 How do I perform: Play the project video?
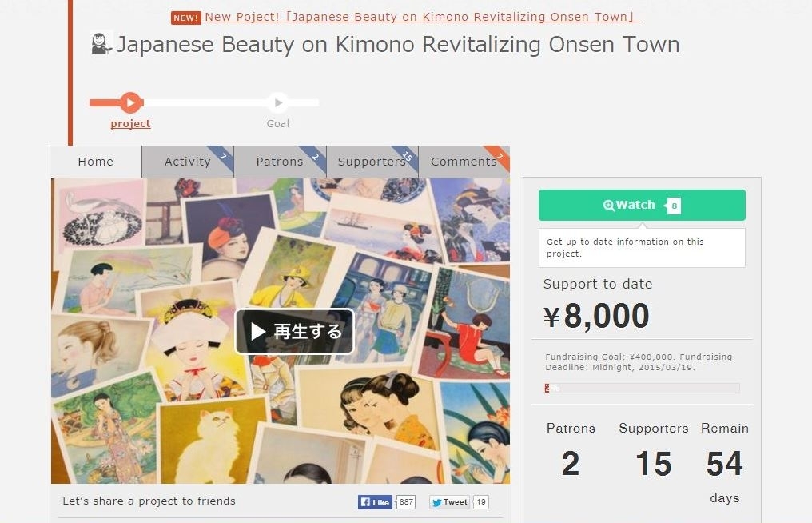pyautogui.click(x=294, y=331)
